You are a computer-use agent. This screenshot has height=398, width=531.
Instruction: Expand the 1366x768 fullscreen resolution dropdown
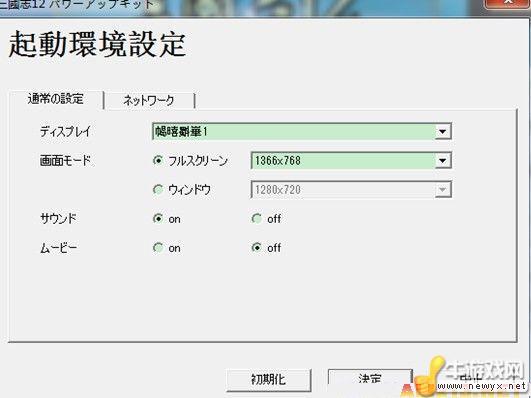pyautogui.click(x=443, y=161)
